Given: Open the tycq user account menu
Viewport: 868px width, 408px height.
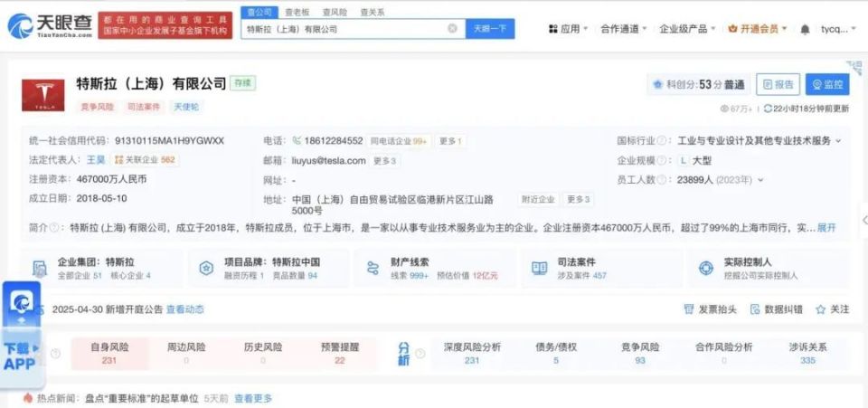Looking at the screenshot, I should pyautogui.click(x=838, y=29).
